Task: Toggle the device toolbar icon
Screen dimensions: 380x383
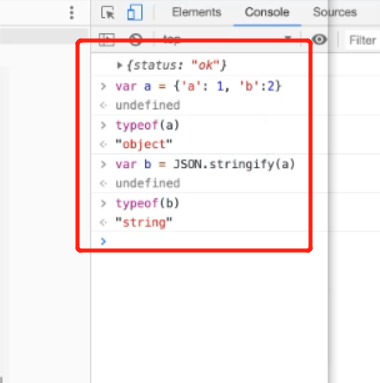Action: 135,12
